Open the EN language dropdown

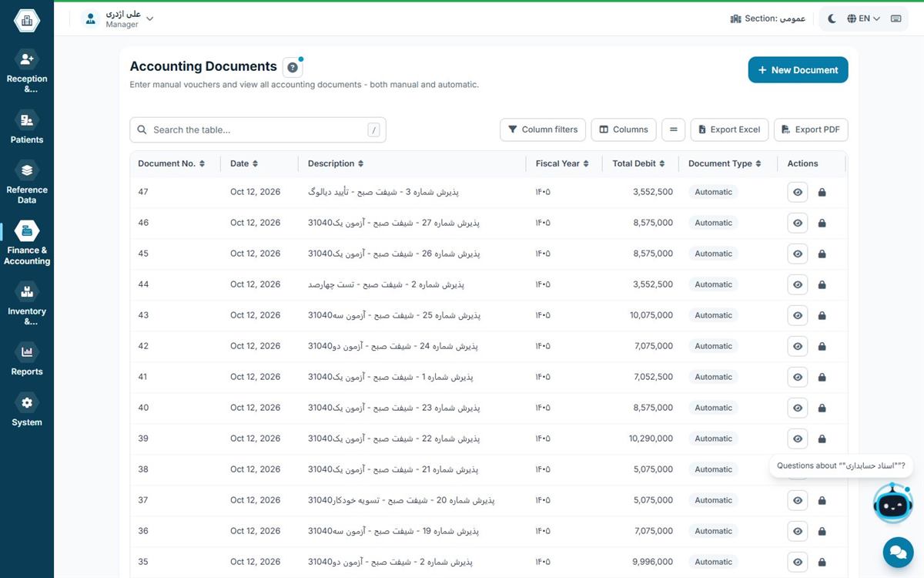click(863, 18)
